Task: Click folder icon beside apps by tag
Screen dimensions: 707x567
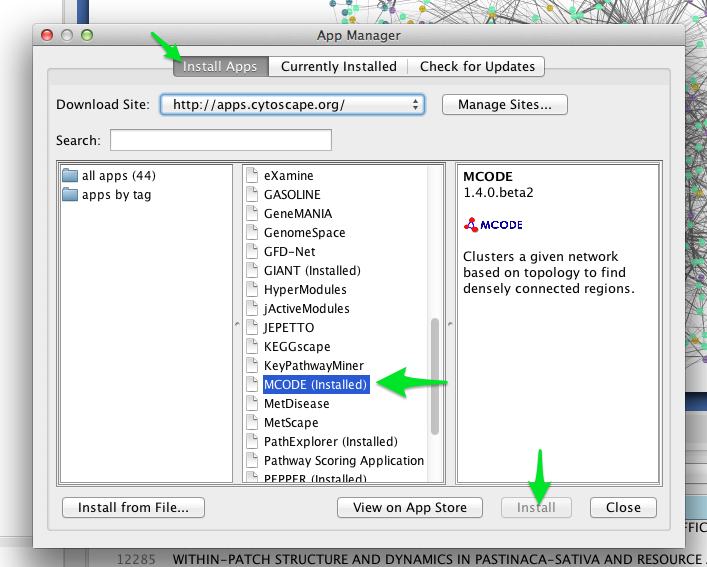Action: tap(70, 194)
